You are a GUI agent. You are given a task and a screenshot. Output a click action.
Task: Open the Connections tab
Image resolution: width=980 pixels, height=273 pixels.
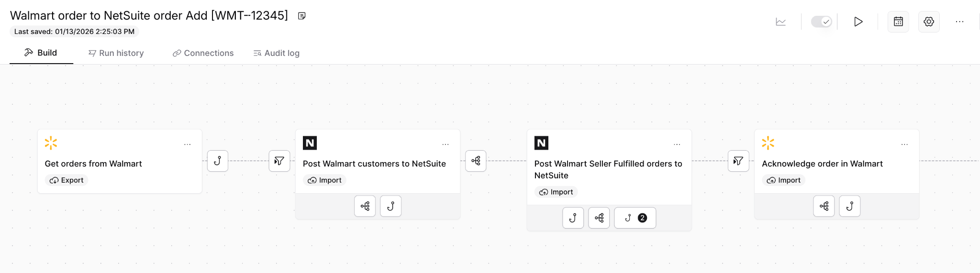coord(203,53)
